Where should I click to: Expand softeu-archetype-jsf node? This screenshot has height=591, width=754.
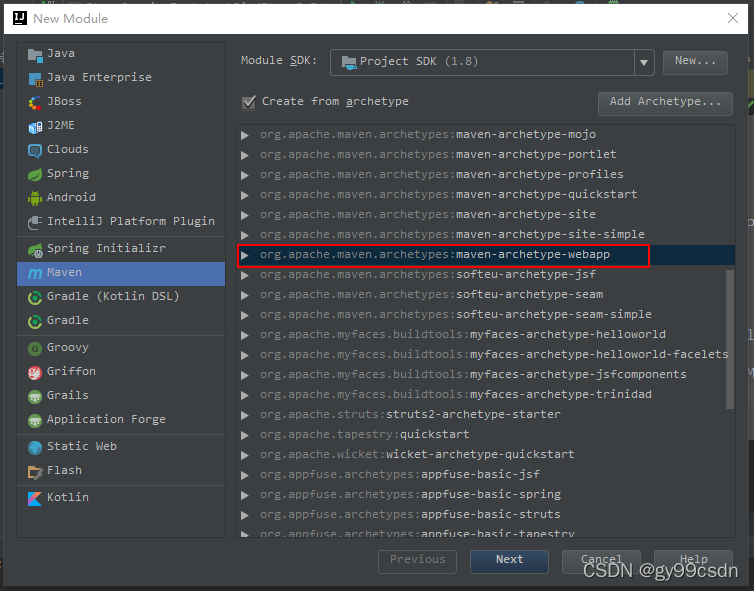point(245,275)
